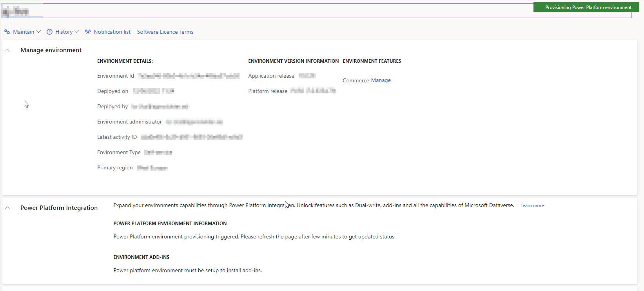Click the Deployed on label
Viewport: 644px width, 291px height.
(113, 91)
